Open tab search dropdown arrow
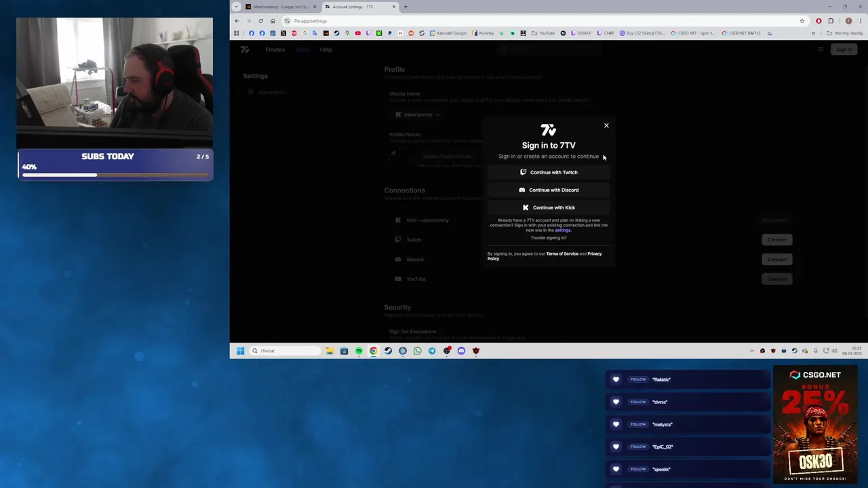Screen dimensions: 868x488 (236, 7)
